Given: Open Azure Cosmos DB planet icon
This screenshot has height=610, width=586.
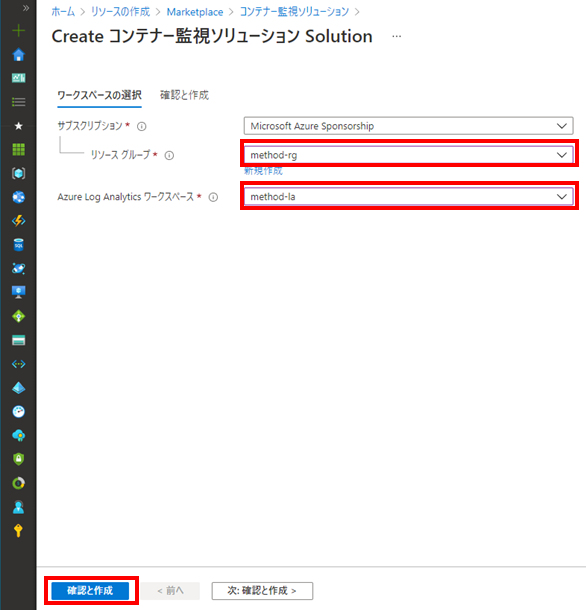Looking at the screenshot, I should point(19,268).
